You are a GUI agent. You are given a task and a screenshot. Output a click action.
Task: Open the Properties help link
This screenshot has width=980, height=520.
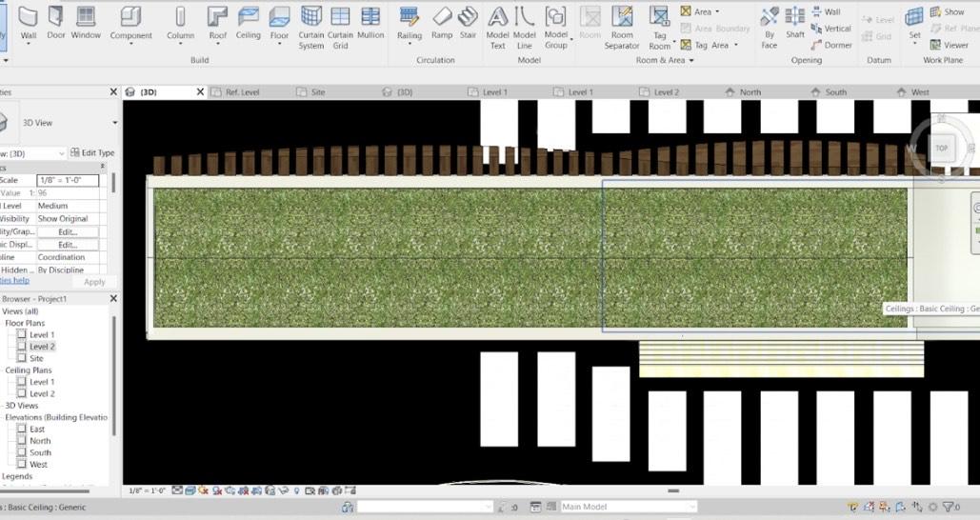pyautogui.click(x=15, y=280)
